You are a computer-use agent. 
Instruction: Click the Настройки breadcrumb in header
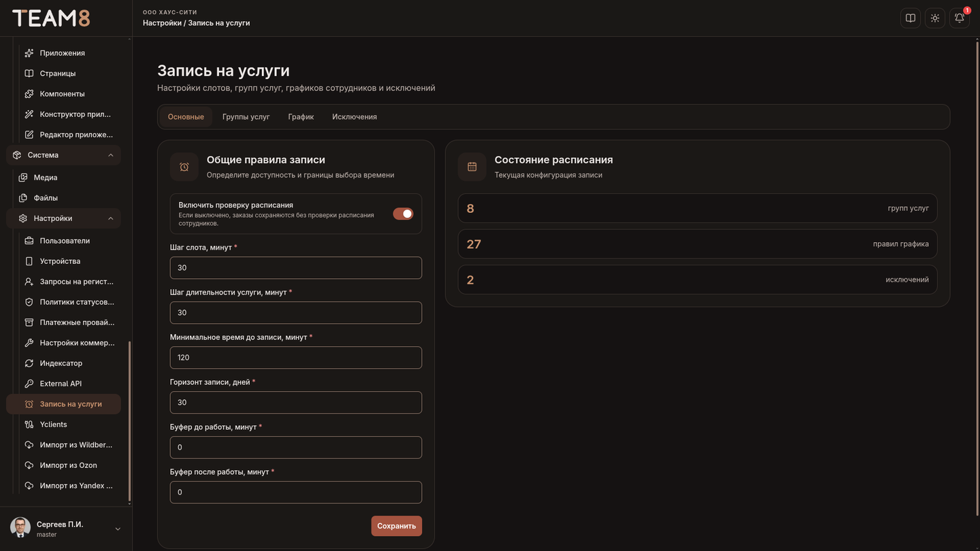pos(162,23)
